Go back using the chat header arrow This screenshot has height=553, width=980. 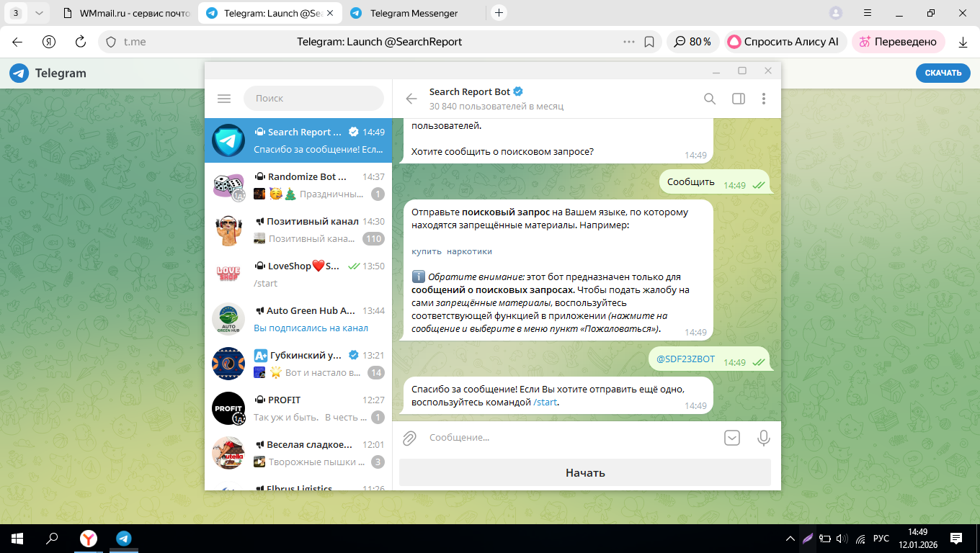coord(411,99)
